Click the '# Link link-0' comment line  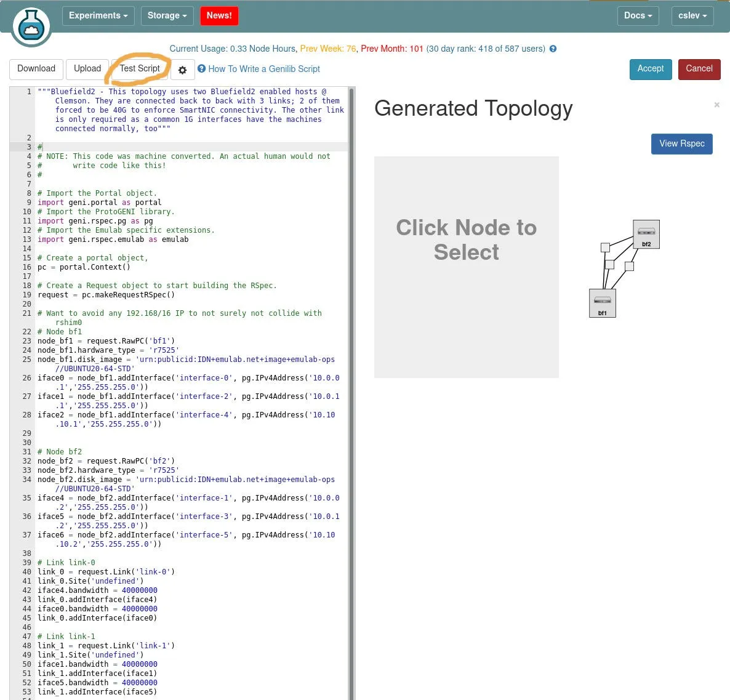pos(66,563)
